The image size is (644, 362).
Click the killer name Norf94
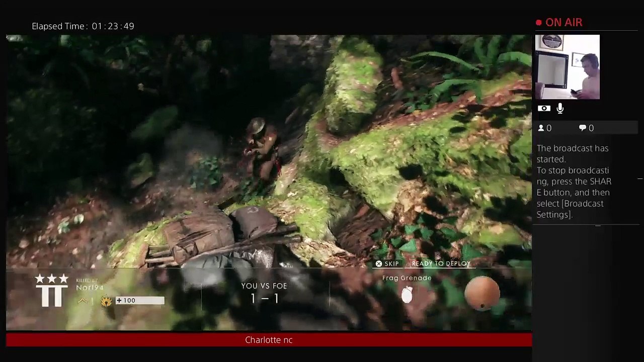[x=90, y=288]
